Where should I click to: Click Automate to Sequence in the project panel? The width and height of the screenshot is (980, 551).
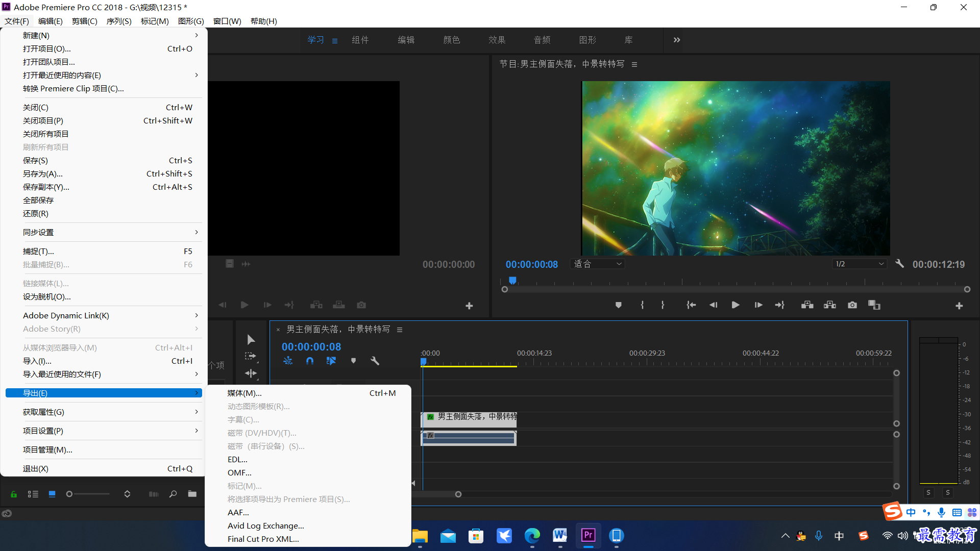click(x=154, y=494)
